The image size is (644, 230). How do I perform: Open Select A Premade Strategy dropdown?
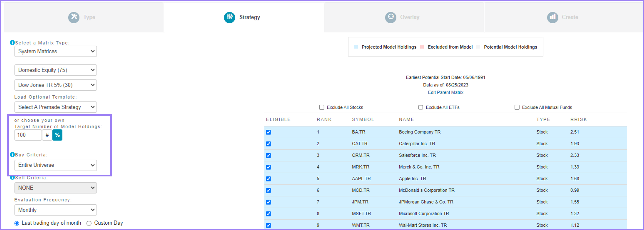click(x=55, y=107)
